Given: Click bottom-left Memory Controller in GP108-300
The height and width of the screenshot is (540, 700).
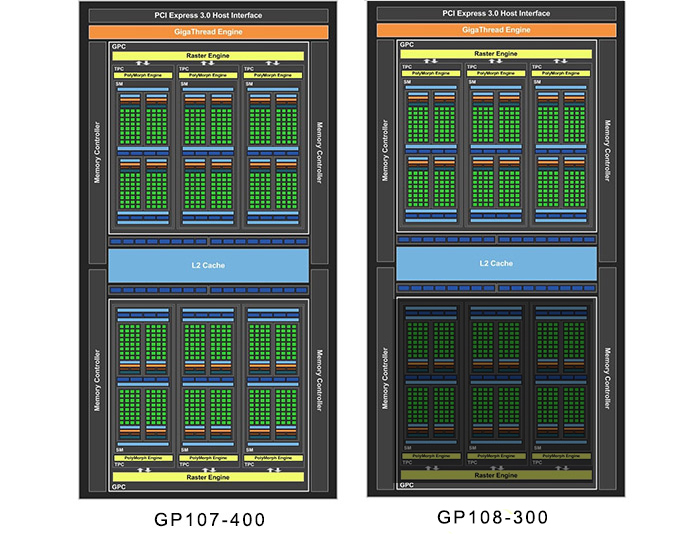Looking at the screenshot, I should [385, 378].
